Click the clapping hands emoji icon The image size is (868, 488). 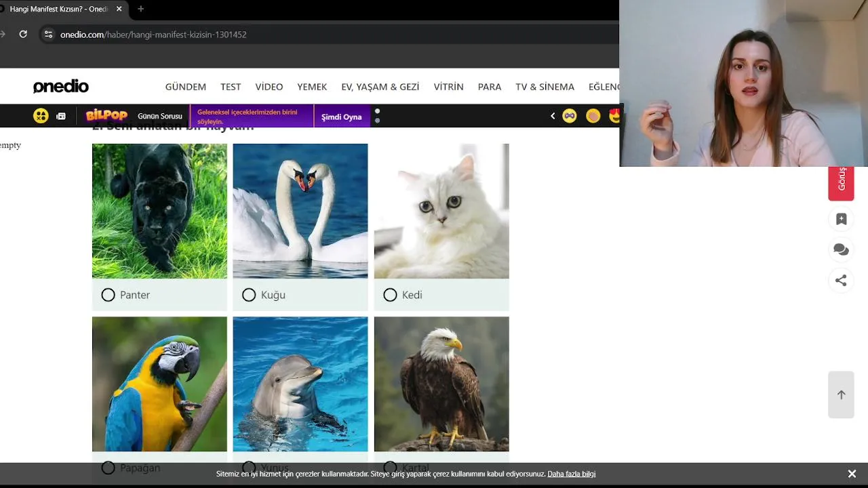point(593,116)
